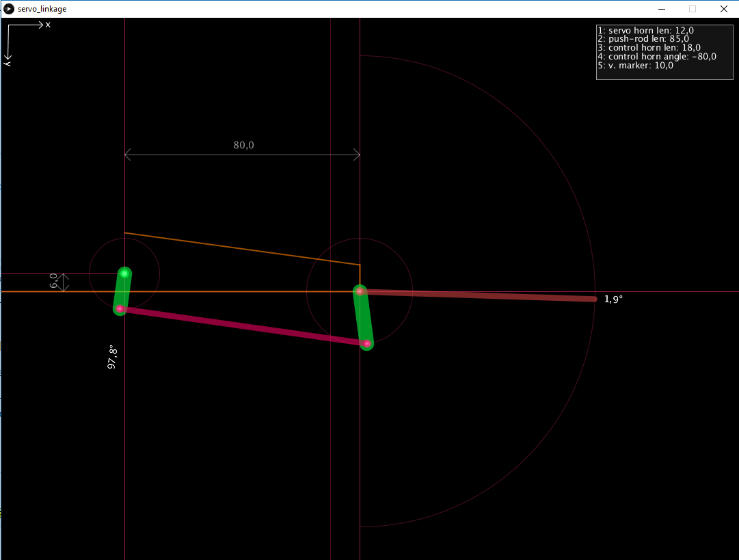Click the long brown control surface bar
Screen dimensions: 739x560
point(477,295)
